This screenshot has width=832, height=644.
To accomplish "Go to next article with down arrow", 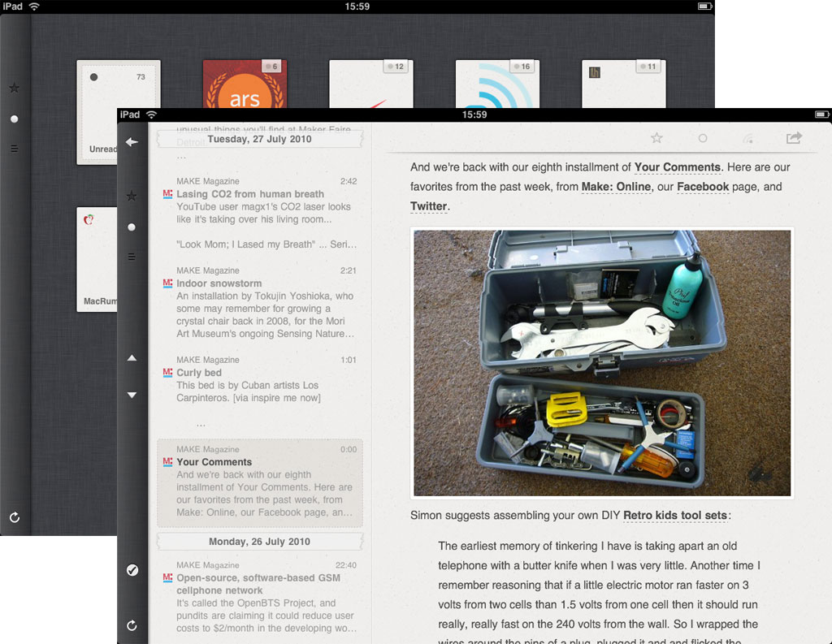I will [132, 395].
